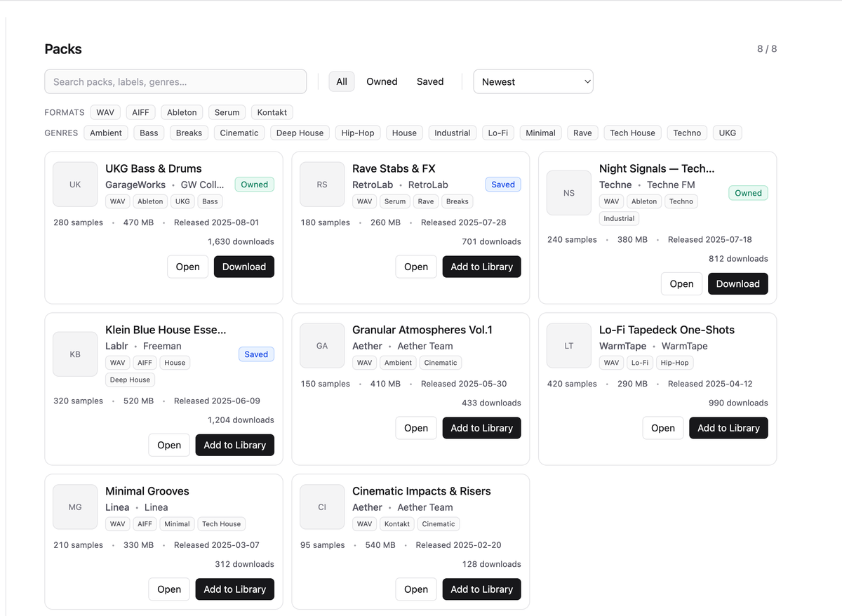Click the search packs input field

coord(175,81)
